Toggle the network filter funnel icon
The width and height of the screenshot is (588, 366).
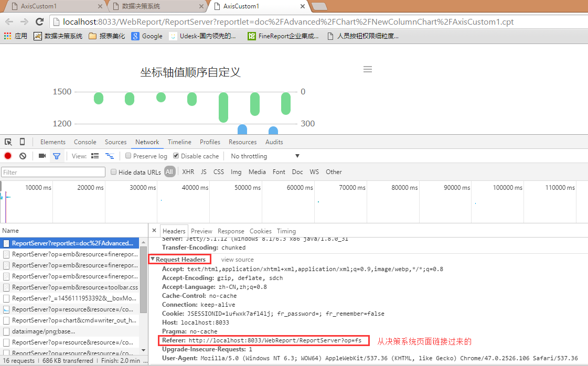(x=57, y=156)
